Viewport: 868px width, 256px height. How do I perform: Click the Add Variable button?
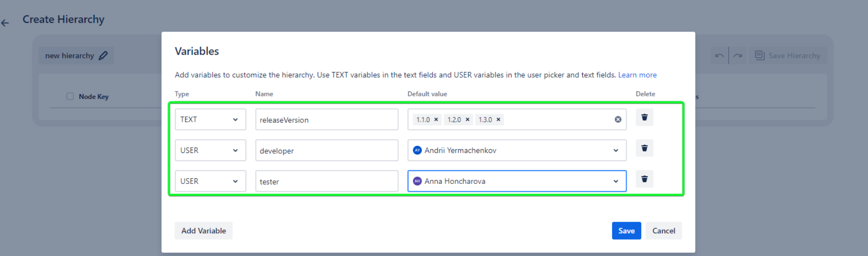tap(204, 231)
